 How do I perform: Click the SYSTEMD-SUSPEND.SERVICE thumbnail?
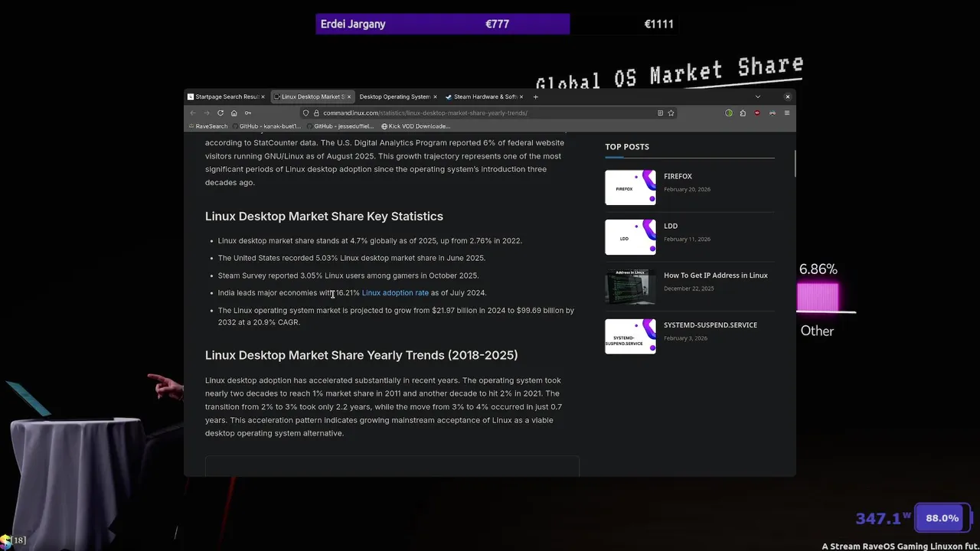point(630,336)
